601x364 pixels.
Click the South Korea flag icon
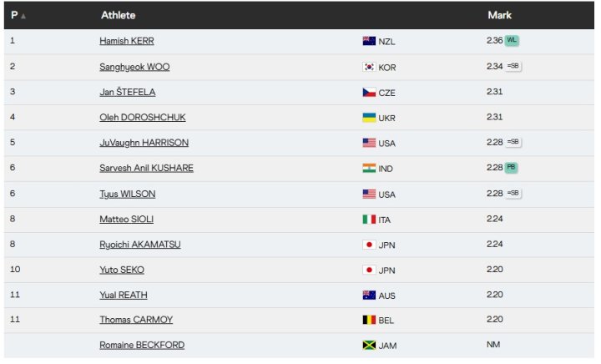[369, 67]
